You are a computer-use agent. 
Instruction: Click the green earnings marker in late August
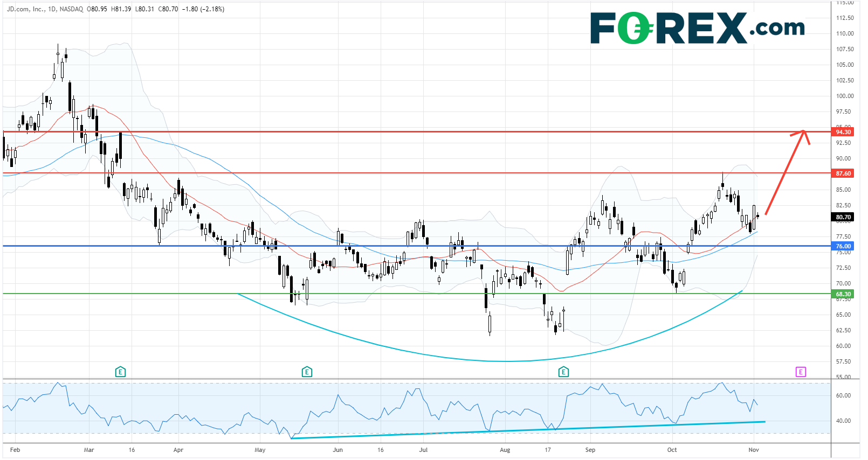click(x=563, y=372)
